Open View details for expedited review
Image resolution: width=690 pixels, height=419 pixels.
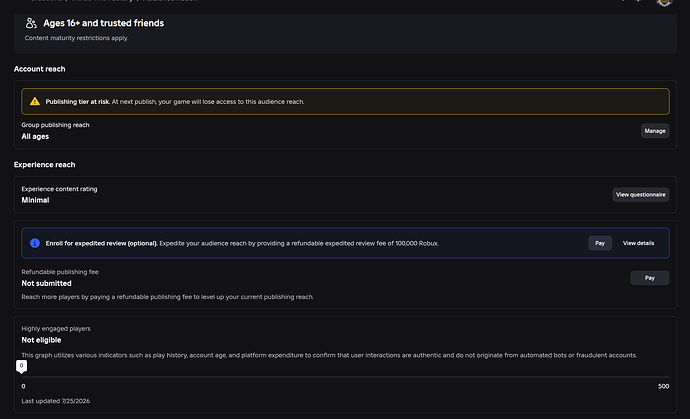pos(638,243)
